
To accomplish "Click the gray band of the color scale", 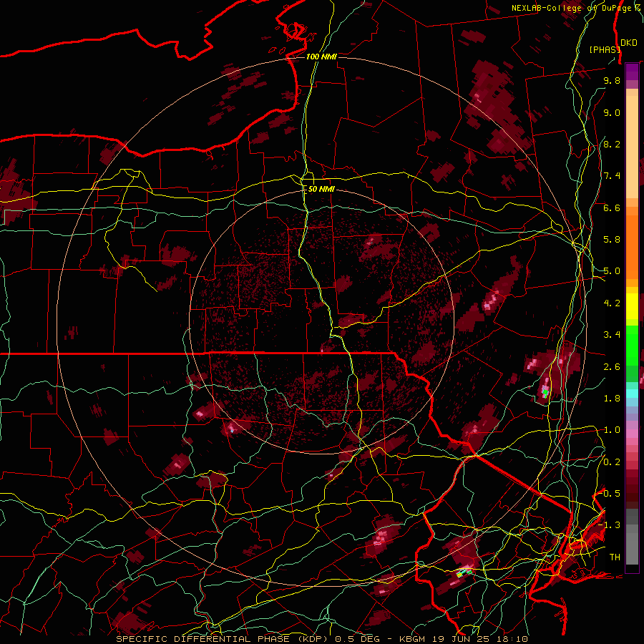I will tap(632, 536).
